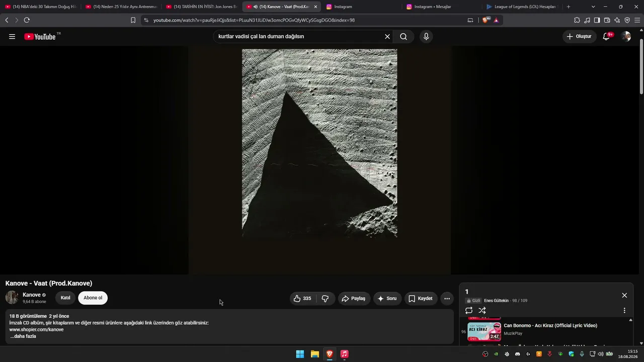This screenshot has height=362, width=644.
Task: Open Brave VPN shield icon
Action: tap(627, 20)
